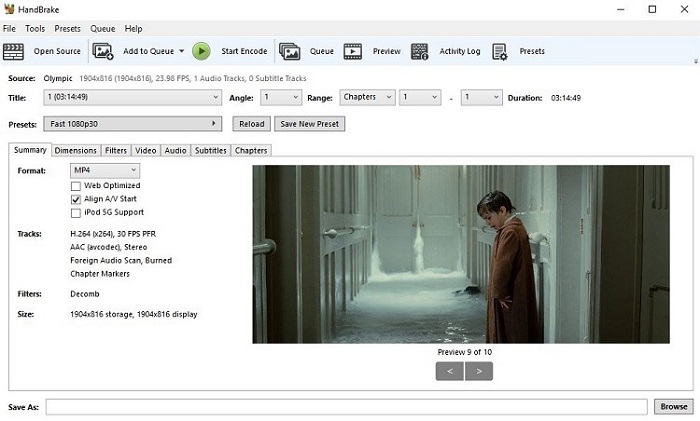Screen dimensions: 700x421
Task: Click the 'AAC (avcodec), Stereo' track text
Action: 108,247
